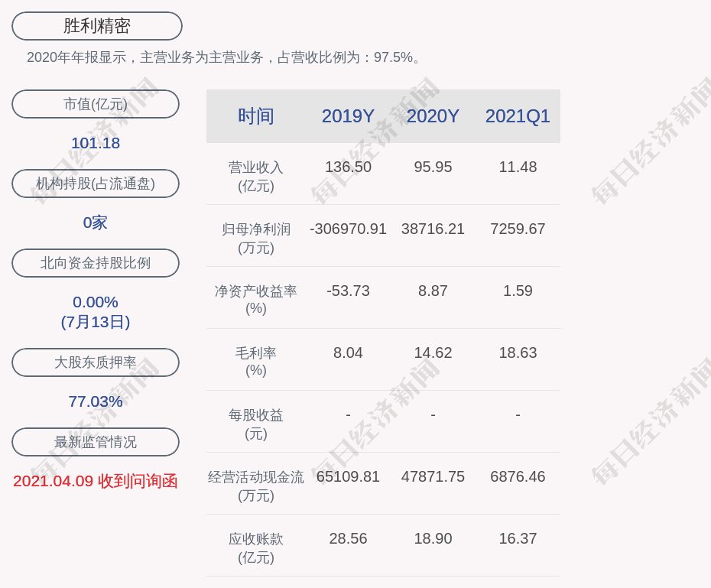Select the 2021Q1 column header
The width and height of the screenshot is (711, 588).
pos(518,116)
